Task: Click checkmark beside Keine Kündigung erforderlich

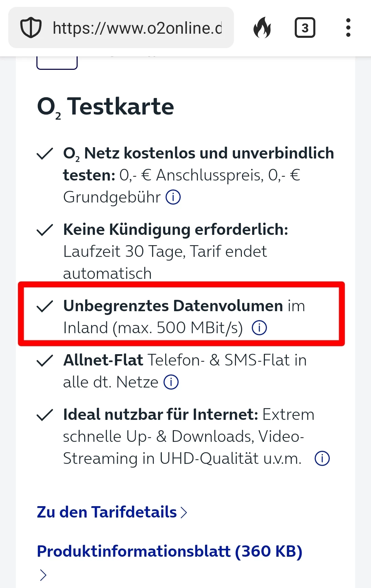Action: [x=45, y=230]
